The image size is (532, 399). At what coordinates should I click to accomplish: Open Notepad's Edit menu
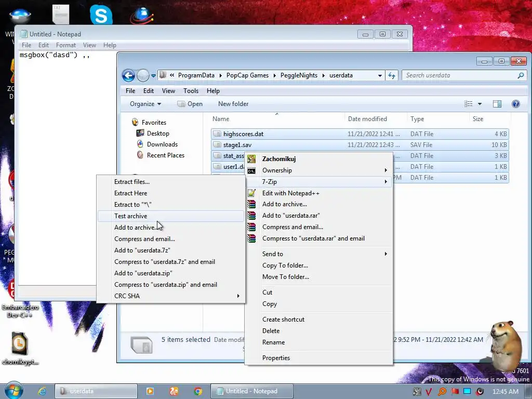coord(44,45)
